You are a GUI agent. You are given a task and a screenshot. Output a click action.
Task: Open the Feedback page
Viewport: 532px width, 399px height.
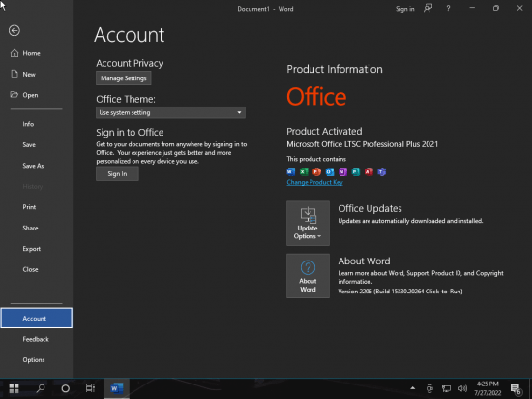point(37,339)
